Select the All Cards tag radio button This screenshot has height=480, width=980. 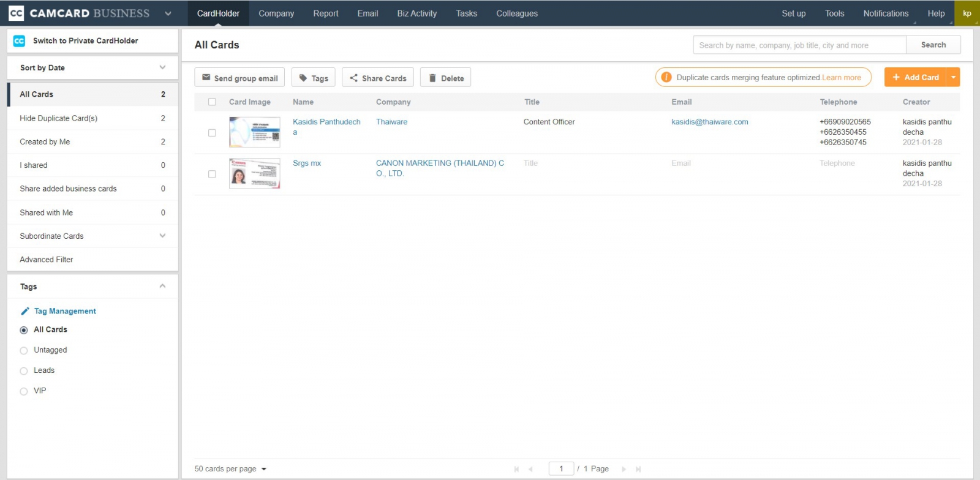24,330
